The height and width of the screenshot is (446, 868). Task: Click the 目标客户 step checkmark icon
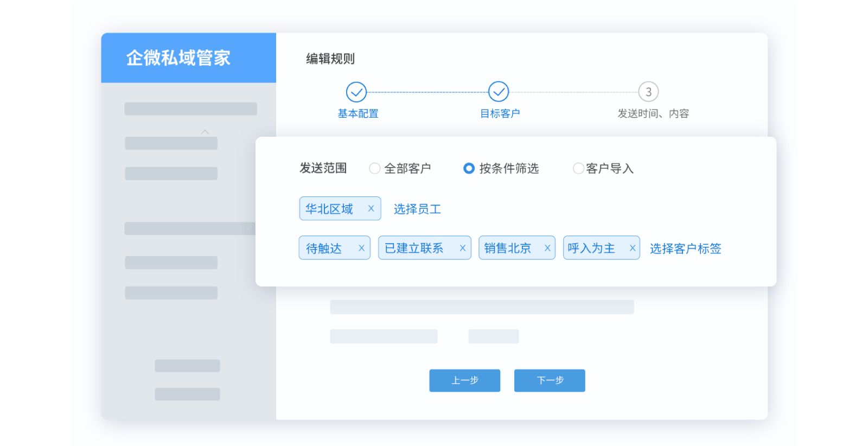[499, 92]
